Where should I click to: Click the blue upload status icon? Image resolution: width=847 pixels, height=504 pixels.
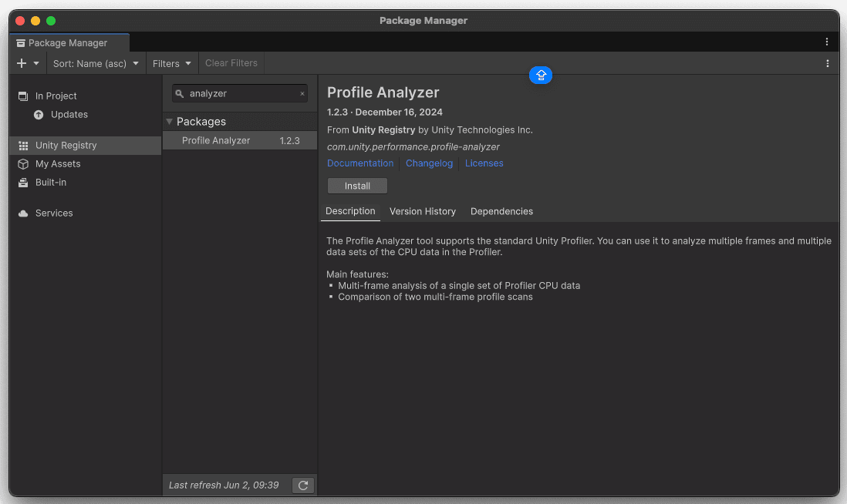click(x=540, y=75)
